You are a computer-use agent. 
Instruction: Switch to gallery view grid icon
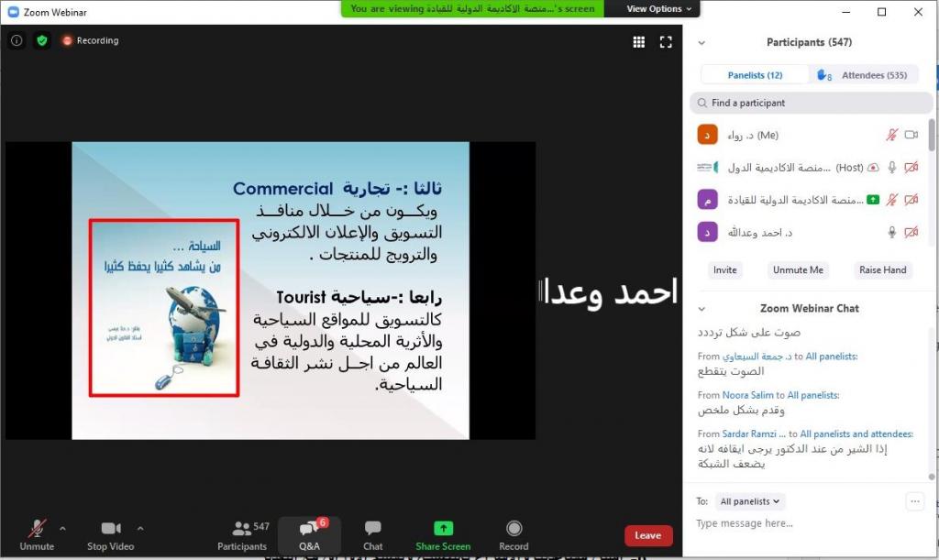coord(639,41)
